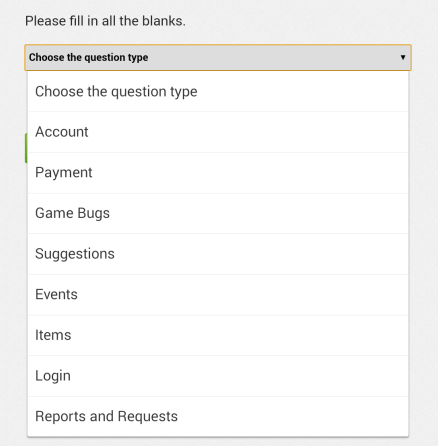
Task: Click the dropdown arrow on question type box
Action: click(403, 57)
